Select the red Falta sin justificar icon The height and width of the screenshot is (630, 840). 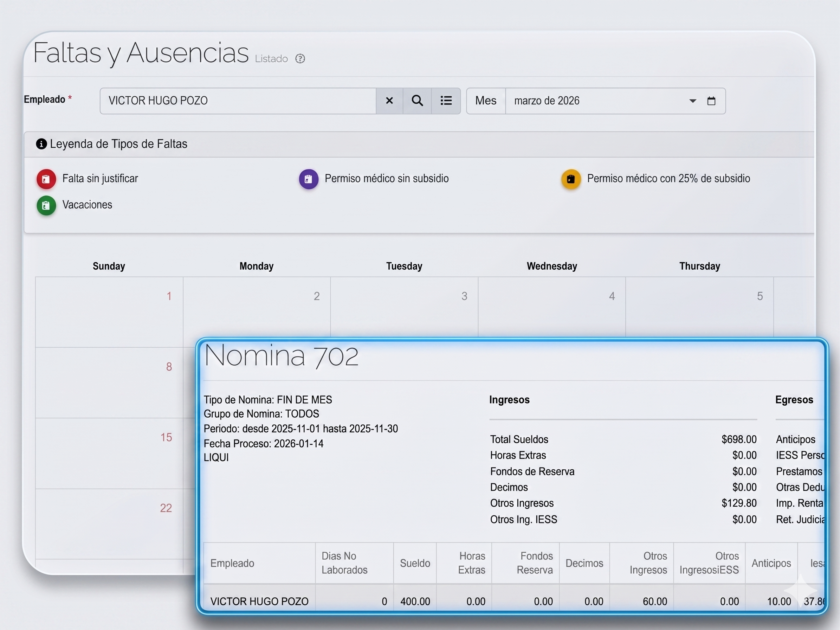(x=46, y=179)
